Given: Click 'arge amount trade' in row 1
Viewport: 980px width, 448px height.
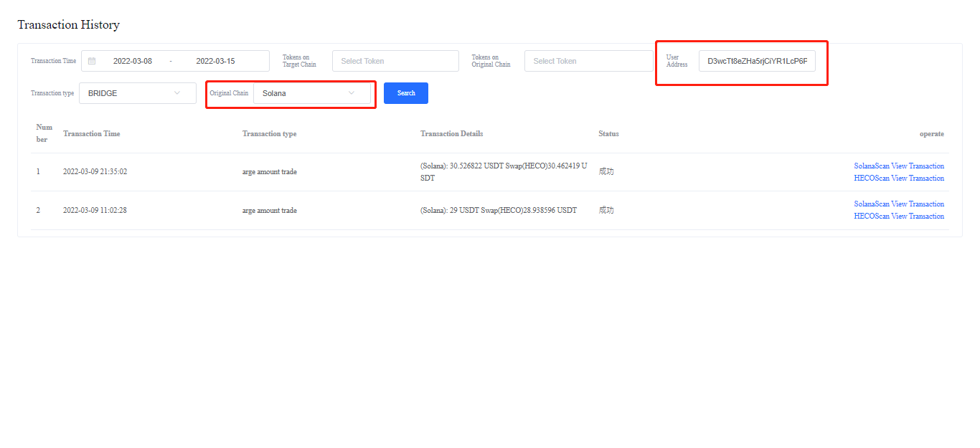Looking at the screenshot, I should point(270,172).
